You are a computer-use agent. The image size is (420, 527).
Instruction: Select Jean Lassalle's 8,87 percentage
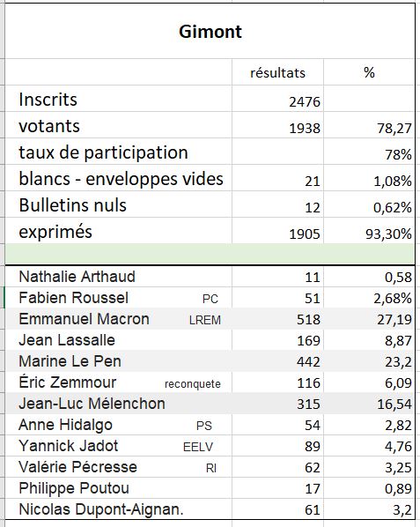click(x=398, y=340)
